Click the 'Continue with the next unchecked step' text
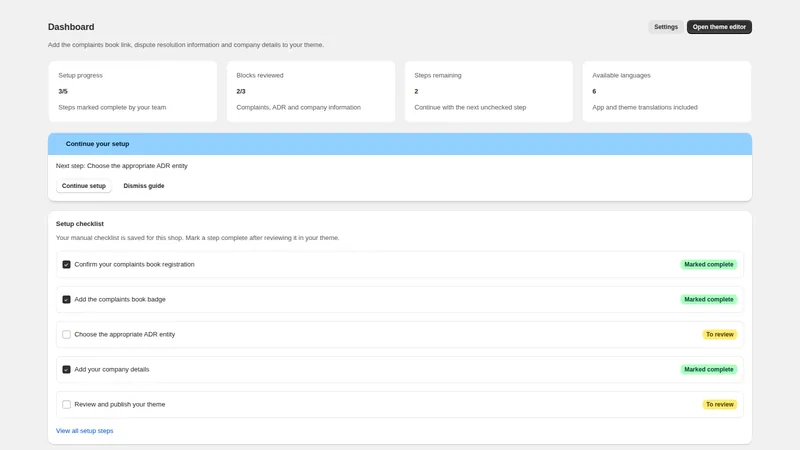 (470, 107)
